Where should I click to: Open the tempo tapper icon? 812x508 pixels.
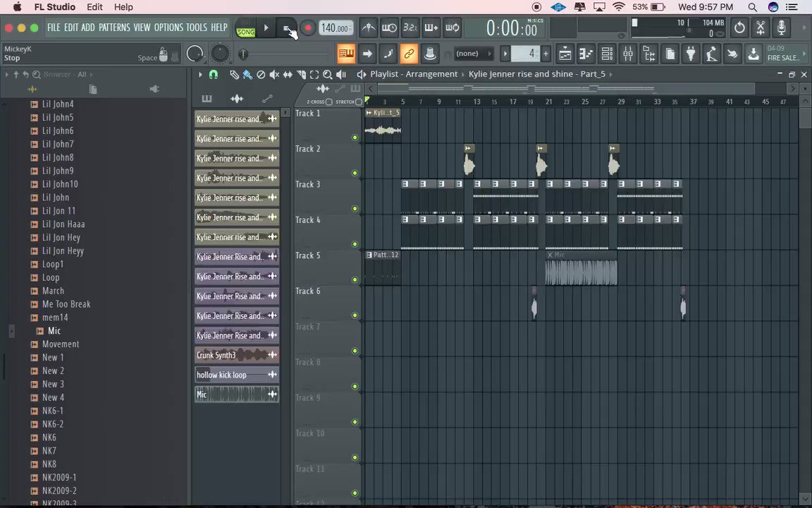pos(711,54)
